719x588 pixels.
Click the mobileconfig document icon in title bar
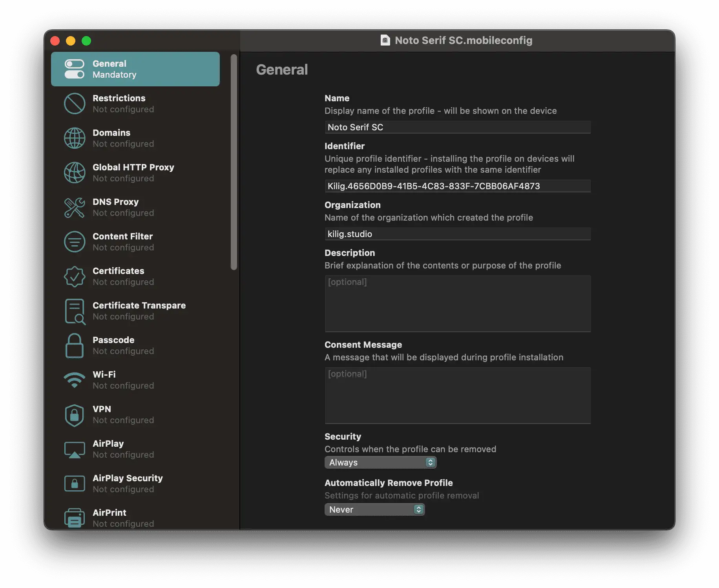(385, 40)
